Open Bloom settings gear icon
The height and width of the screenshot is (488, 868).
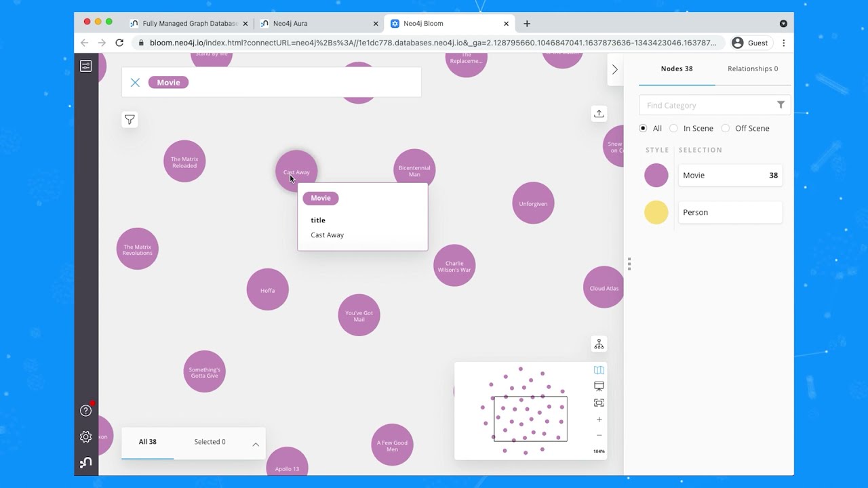[86, 437]
